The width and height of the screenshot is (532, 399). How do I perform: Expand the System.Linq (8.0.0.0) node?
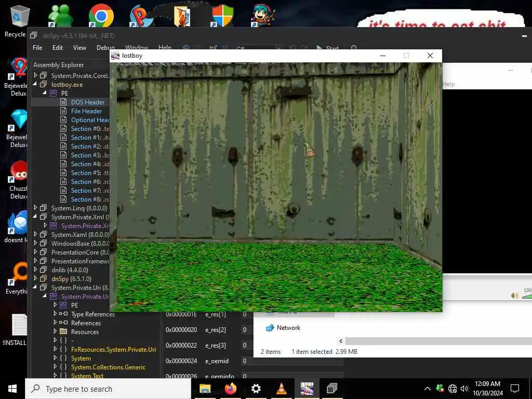tap(35, 208)
